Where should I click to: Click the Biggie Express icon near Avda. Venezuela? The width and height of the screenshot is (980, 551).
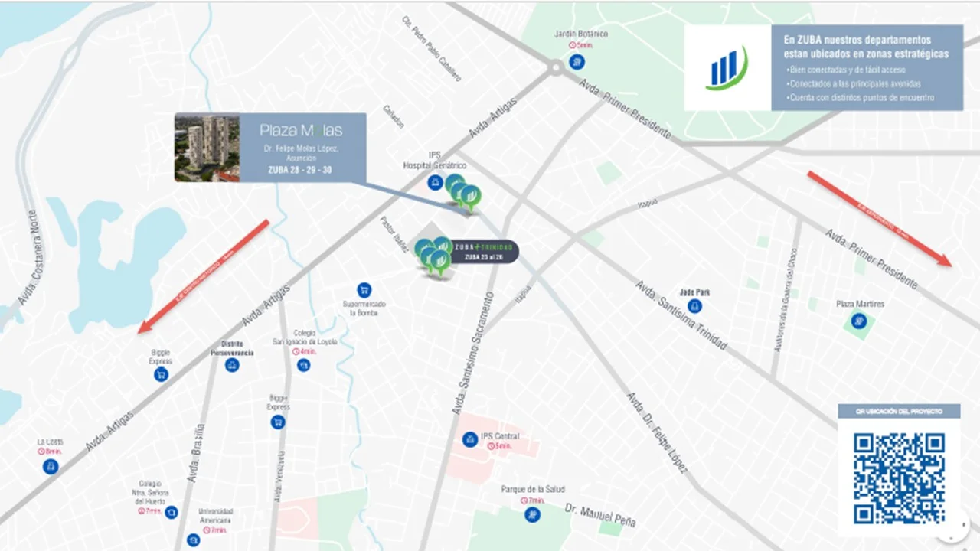point(278,421)
